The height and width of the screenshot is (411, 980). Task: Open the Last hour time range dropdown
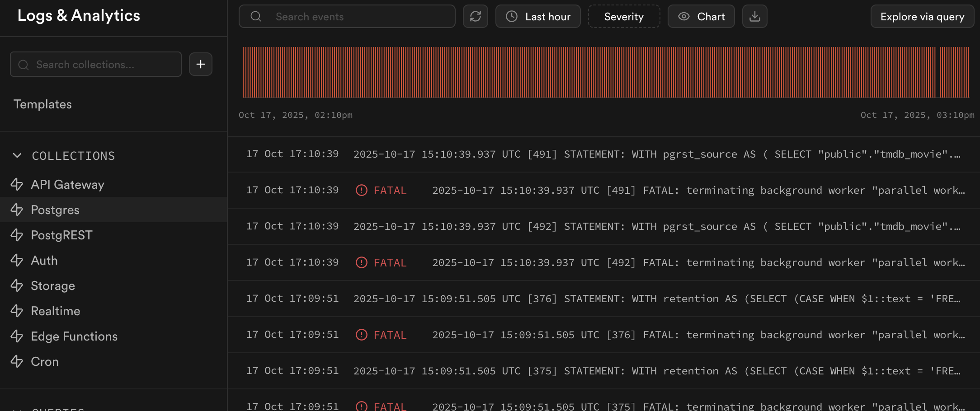click(538, 17)
